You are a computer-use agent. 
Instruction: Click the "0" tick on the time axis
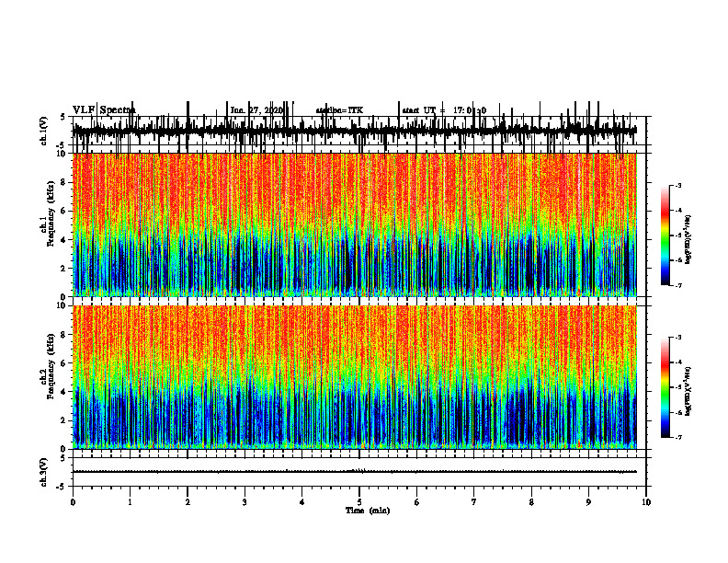[73, 502]
